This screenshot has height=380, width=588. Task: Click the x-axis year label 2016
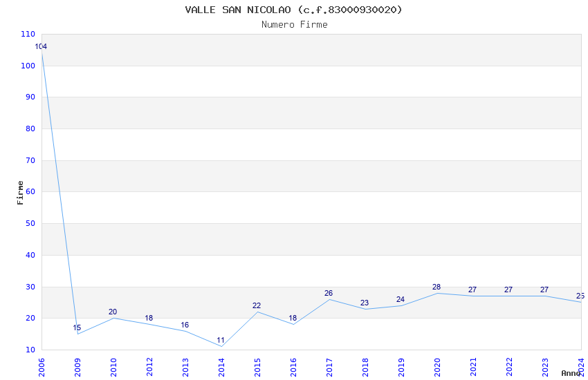click(293, 368)
